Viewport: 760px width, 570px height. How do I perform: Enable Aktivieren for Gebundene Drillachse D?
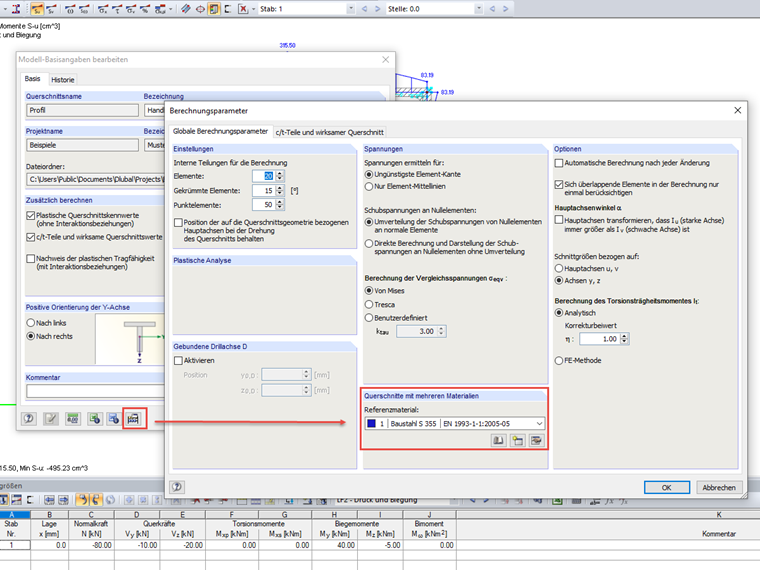coord(178,361)
